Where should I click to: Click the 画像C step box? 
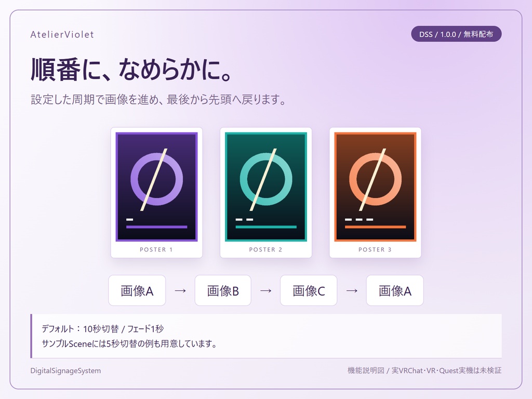[309, 290]
